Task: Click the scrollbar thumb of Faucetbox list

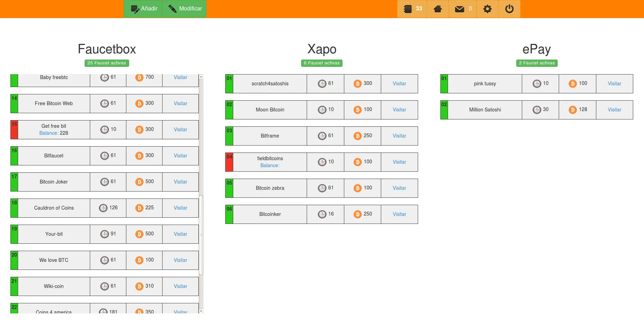Action: (201, 235)
